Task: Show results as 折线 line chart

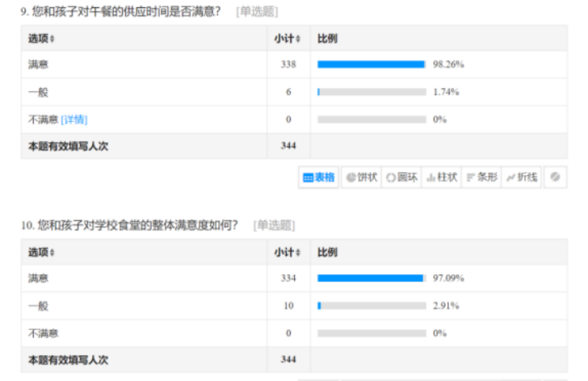Action: (x=522, y=178)
